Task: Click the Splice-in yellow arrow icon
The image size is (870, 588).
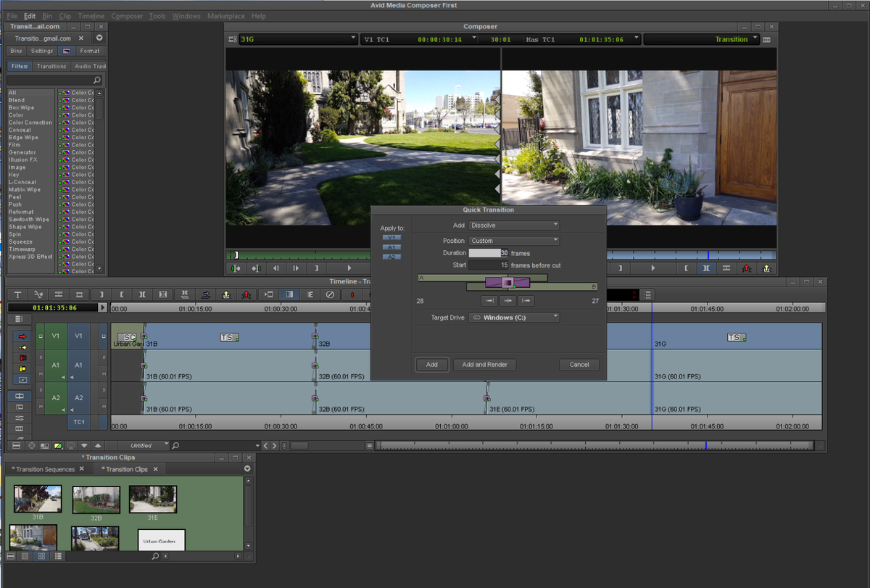Action: pos(22,347)
